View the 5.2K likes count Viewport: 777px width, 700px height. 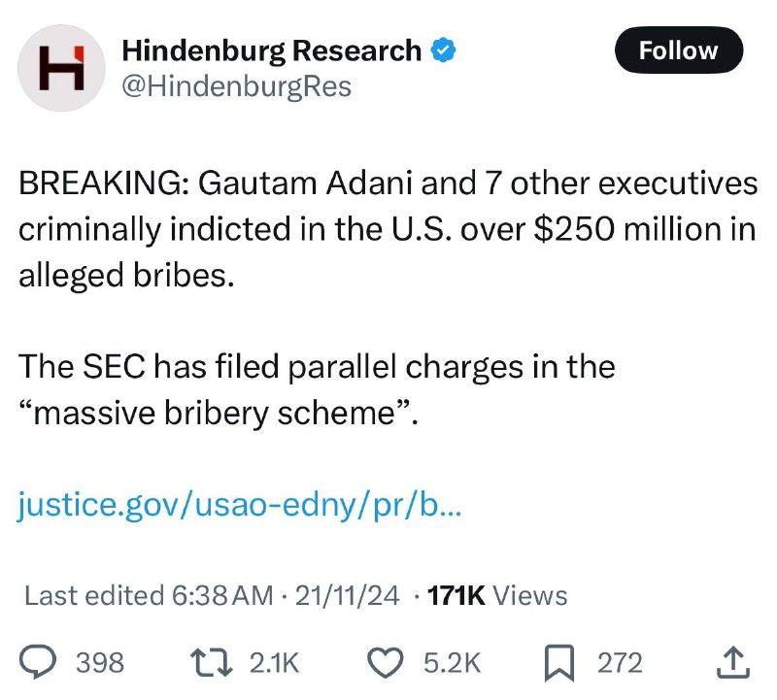(452, 663)
